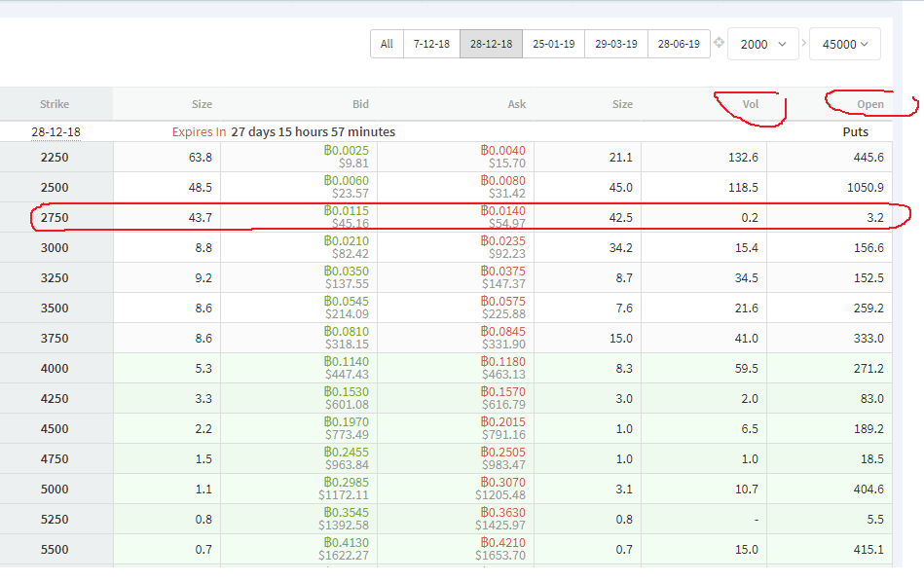The width and height of the screenshot is (924, 581).
Task: Open the 2000 minimum strike dropdown
Action: click(x=763, y=44)
